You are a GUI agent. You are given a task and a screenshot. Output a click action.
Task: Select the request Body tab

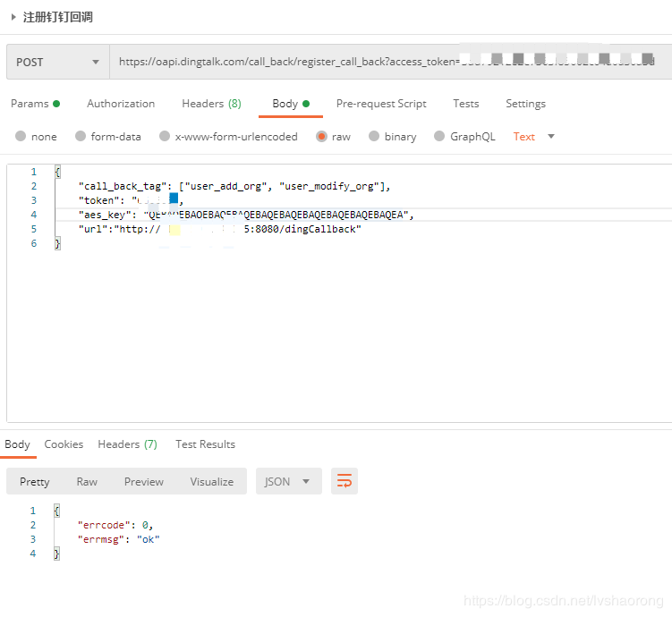(x=291, y=104)
